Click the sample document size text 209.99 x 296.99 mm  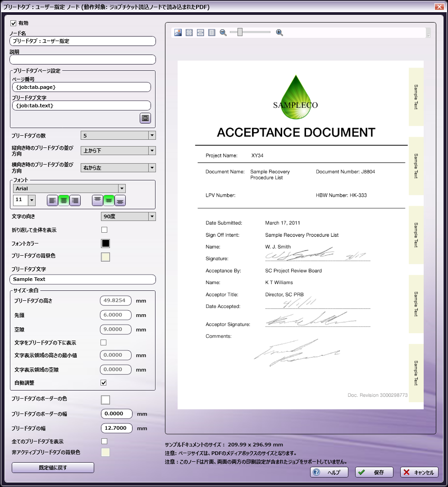255,445
